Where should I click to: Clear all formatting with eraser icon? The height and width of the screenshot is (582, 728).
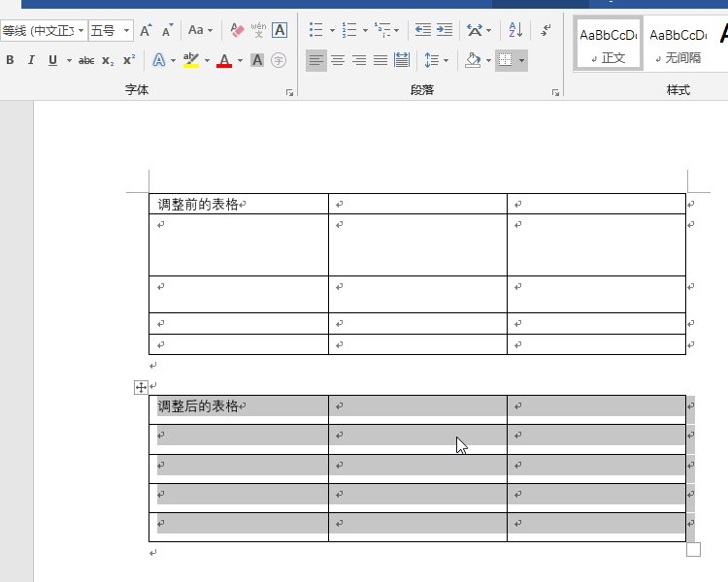coord(237,31)
